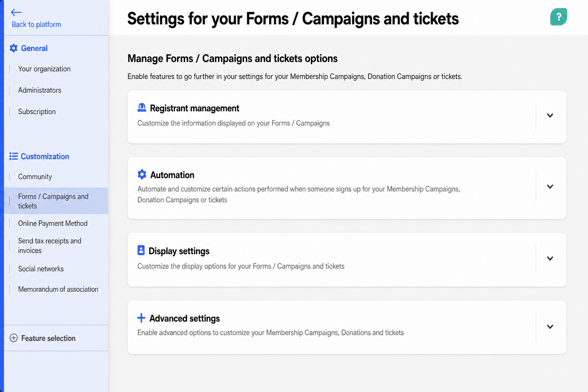Expand the Advanced settings section chevron
This screenshot has width=588, height=392.
[550, 327]
